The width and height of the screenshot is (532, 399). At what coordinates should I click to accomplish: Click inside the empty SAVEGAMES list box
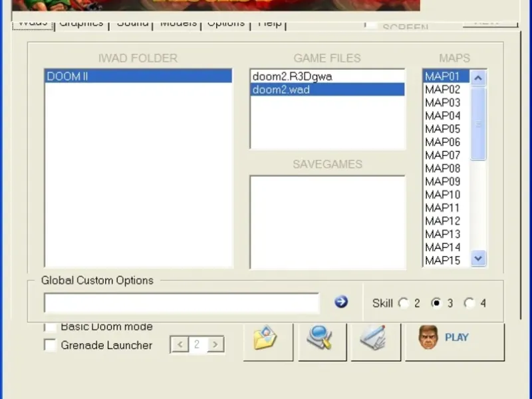pos(327,222)
